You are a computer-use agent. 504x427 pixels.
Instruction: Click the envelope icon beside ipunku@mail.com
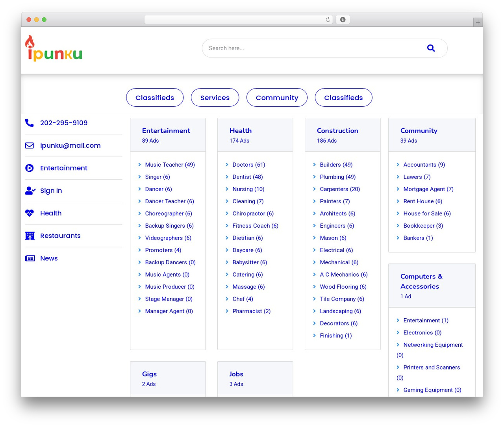tap(30, 145)
